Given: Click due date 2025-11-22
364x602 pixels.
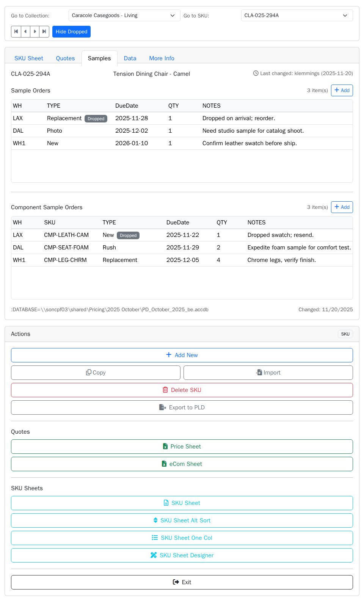Looking at the screenshot, I should 183,235.
